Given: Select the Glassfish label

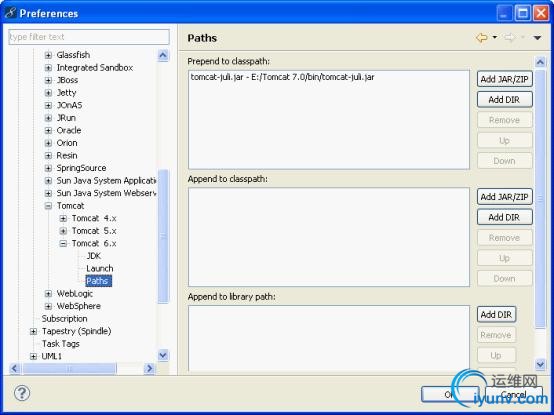Looking at the screenshot, I should pyautogui.click(x=73, y=55).
